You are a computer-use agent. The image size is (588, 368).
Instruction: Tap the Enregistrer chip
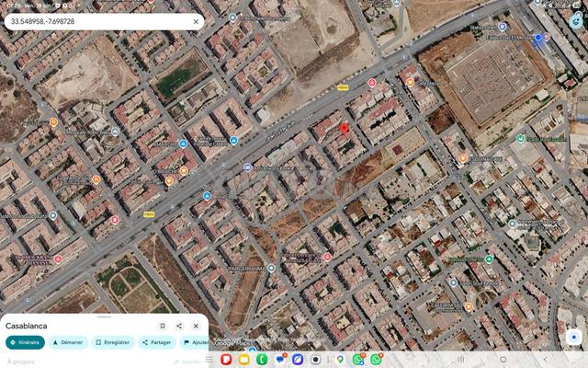point(113,342)
